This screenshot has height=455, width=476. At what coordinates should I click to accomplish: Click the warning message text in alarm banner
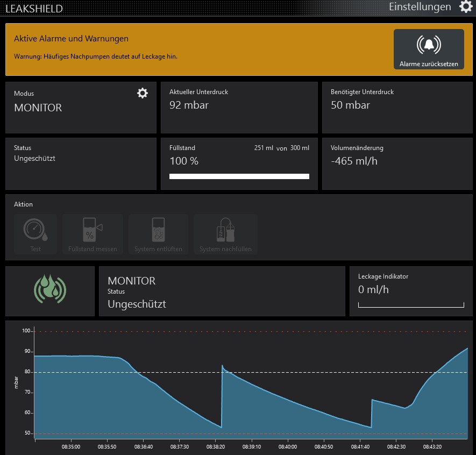tap(95, 56)
